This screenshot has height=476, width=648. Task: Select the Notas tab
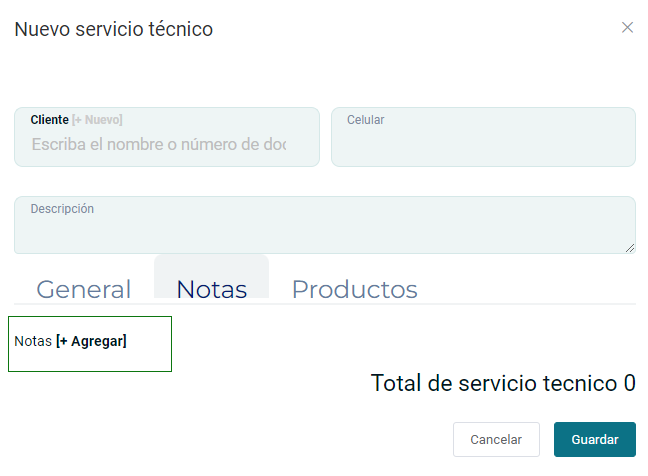[x=211, y=290]
